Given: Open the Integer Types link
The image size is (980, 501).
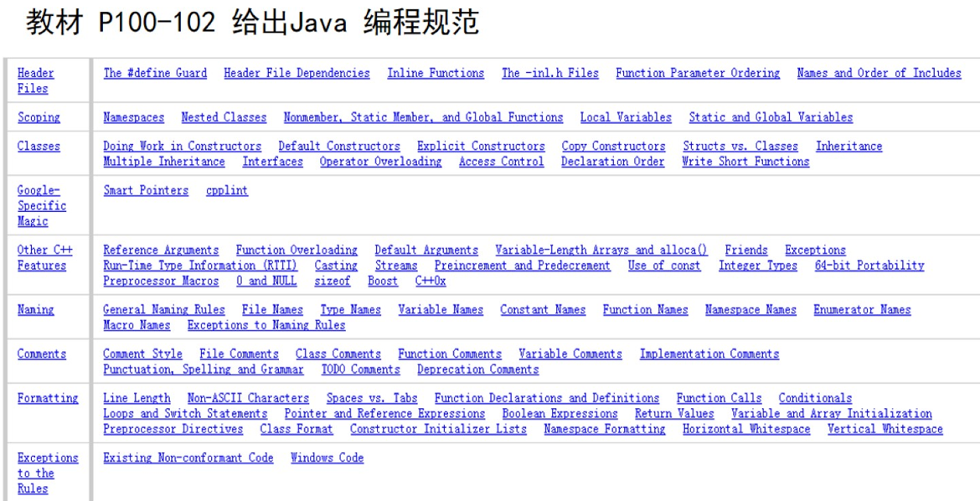Looking at the screenshot, I should tap(758, 266).
